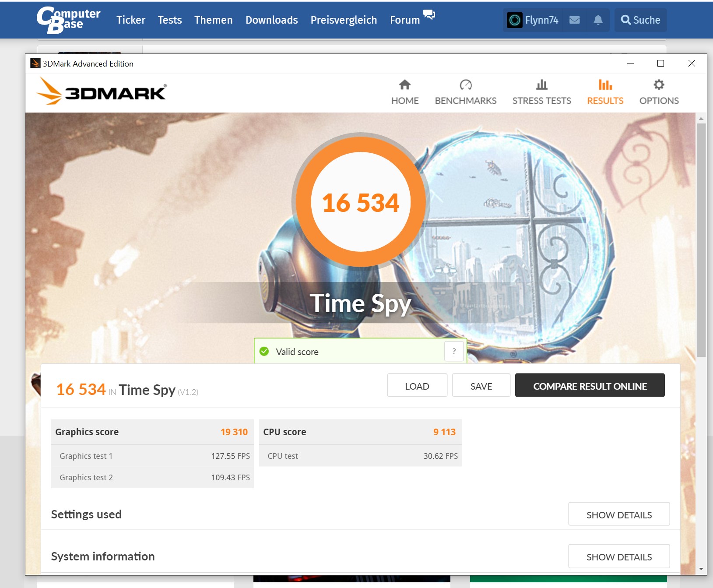Open the ComputerBase messages envelope icon
The height and width of the screenshot is (588, 713).
(575, 20)
